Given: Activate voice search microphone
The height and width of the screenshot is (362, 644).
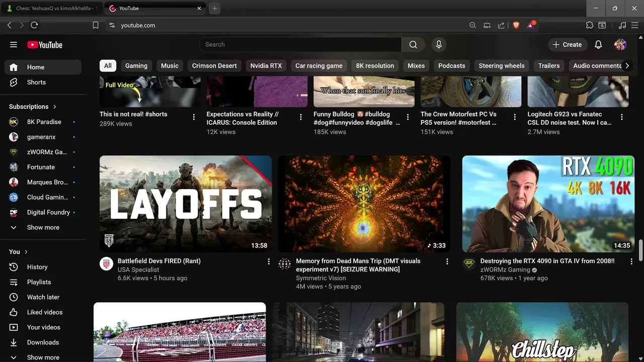Looking at the screenshot, I should tap(439, 45).
